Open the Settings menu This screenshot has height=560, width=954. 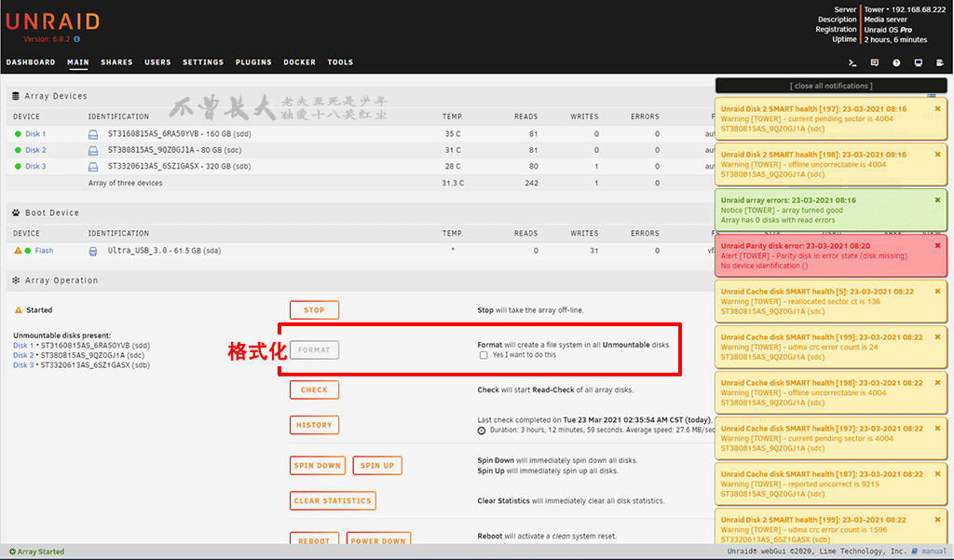click(x=203, y=62)
